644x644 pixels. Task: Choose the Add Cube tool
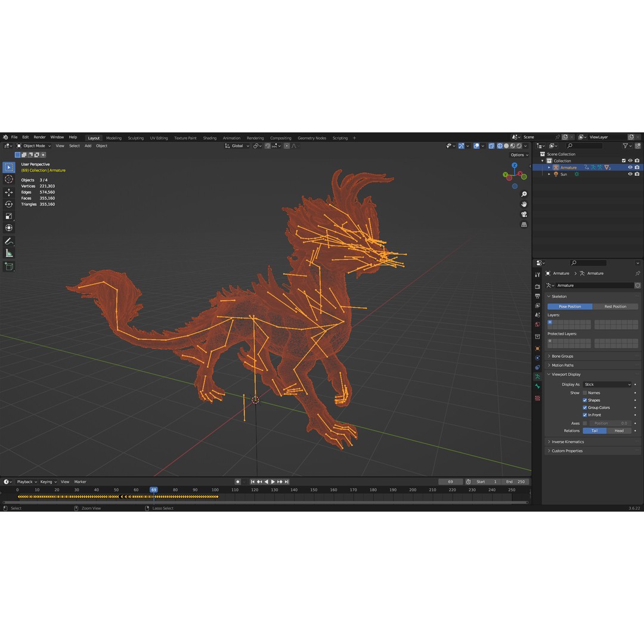tap(8, 266)
